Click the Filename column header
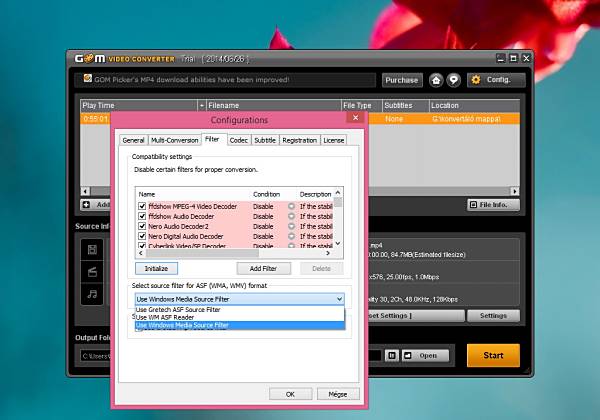 (273, 106)
